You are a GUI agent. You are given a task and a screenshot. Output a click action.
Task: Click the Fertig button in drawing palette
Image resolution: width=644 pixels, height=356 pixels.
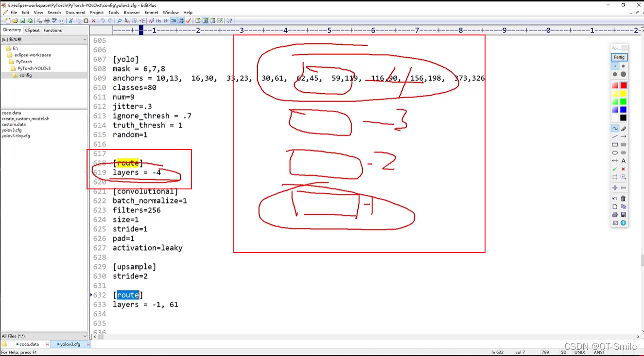tap(619, 57)
